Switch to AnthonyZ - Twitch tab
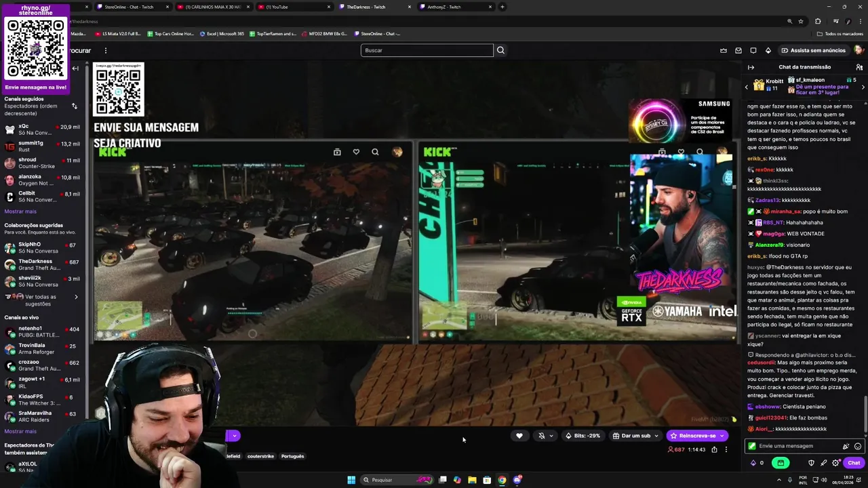The width and height of the screenshot is (868, 488). [x=455, y=7]
